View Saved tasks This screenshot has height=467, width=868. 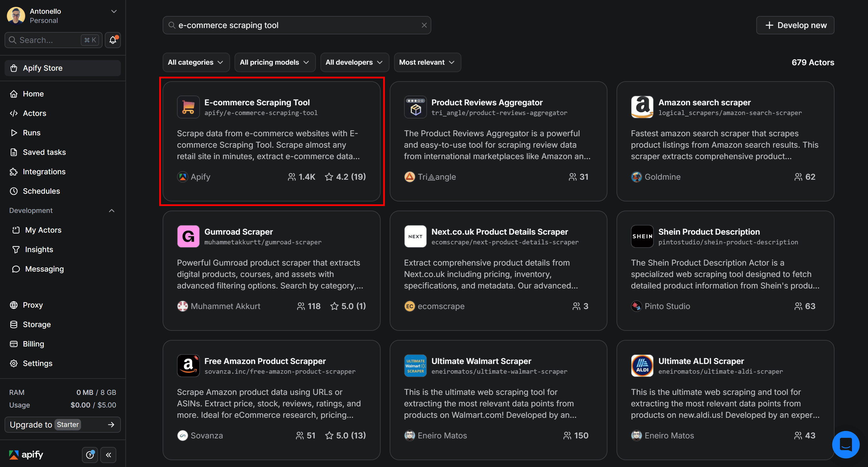(x=44, y=152)
